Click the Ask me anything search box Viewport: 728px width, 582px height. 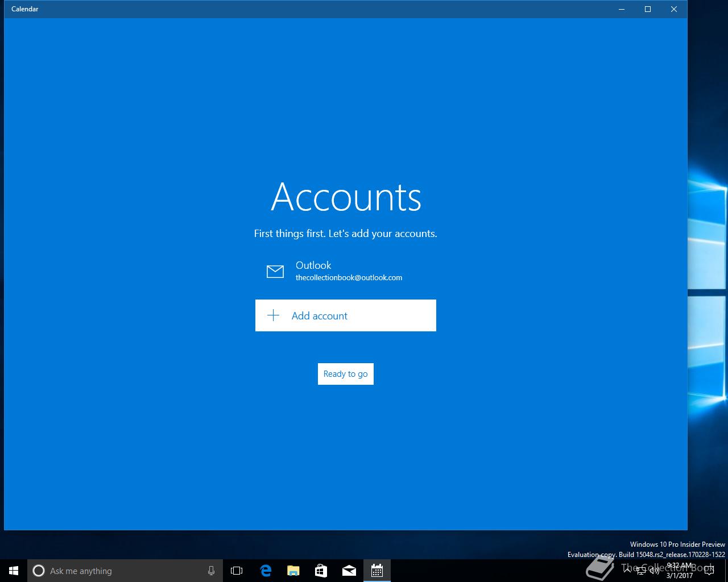(125, 571)
